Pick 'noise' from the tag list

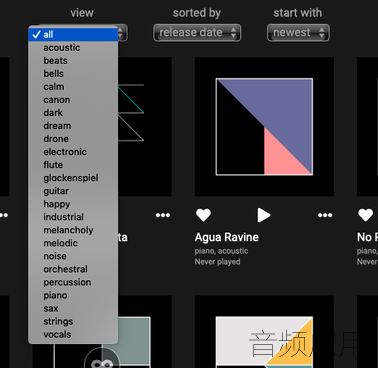73,256
